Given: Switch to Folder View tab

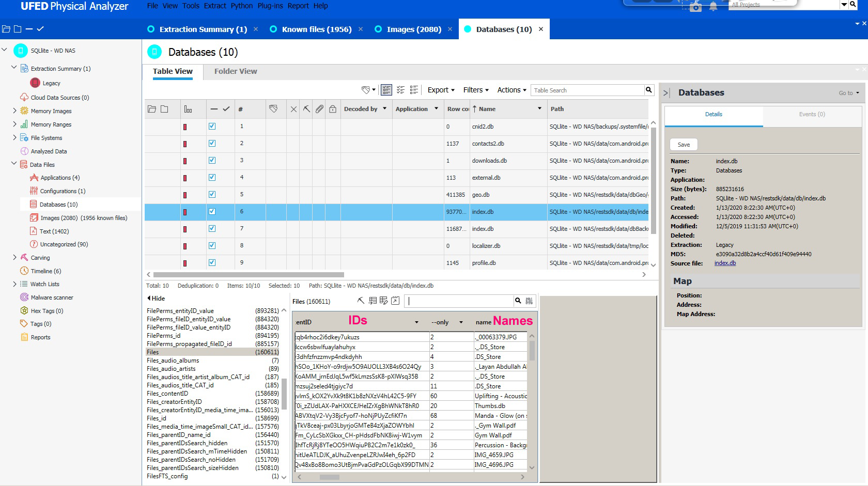Looking at the screenshot, I should click(236, 71).
